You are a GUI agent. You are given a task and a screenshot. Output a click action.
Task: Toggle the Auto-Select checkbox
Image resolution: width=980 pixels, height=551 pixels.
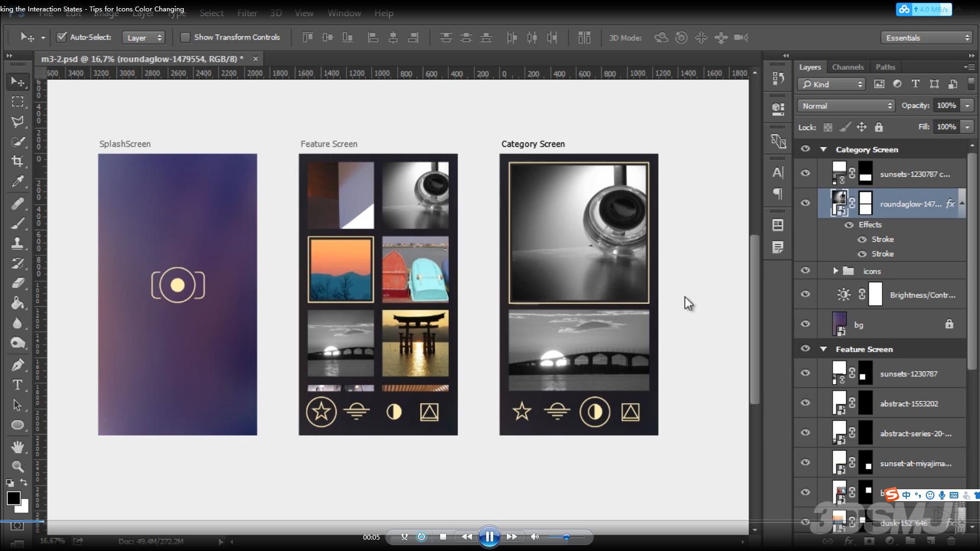[62, 37]
